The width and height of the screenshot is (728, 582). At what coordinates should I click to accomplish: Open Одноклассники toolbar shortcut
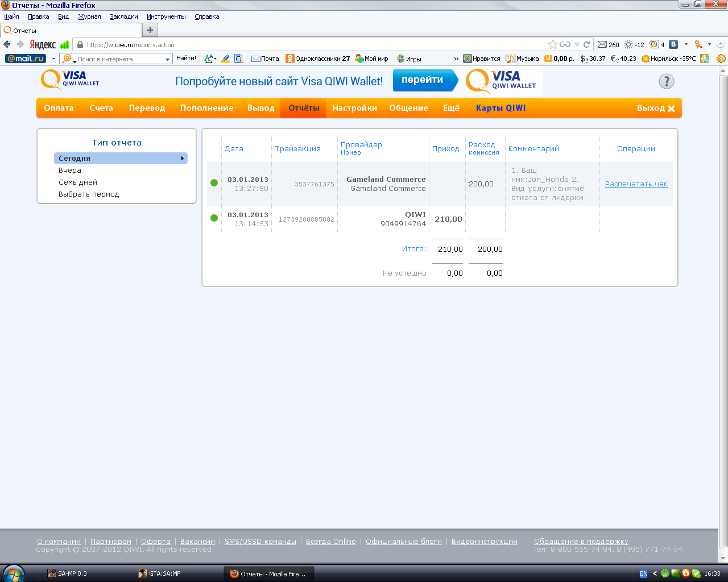pyautogui.click(x=318, y=59)
